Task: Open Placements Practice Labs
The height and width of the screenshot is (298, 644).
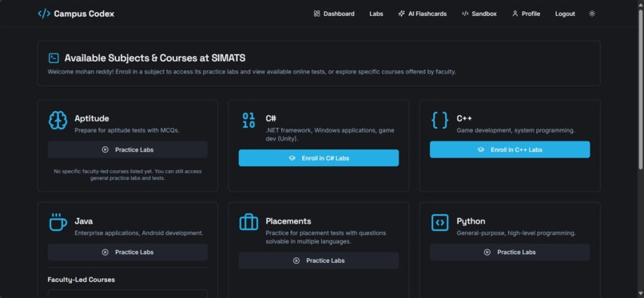Action: (x=319, y=260)
